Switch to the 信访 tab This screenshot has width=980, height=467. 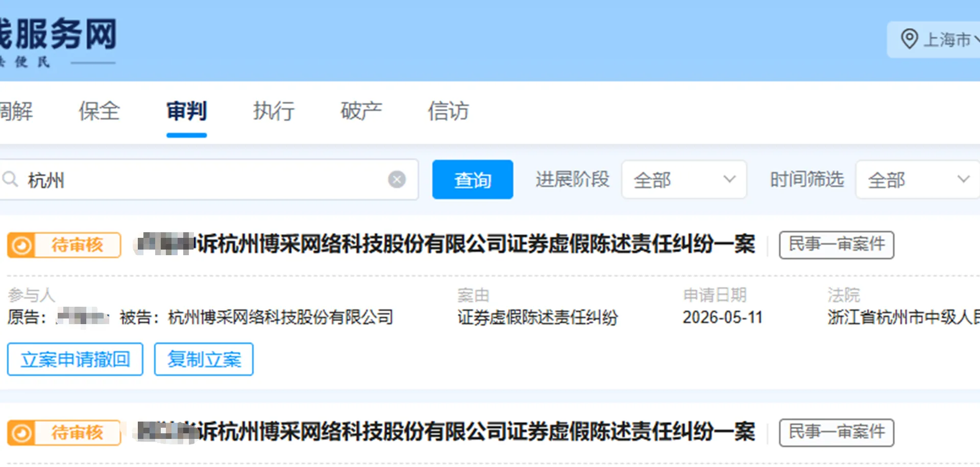448,111
